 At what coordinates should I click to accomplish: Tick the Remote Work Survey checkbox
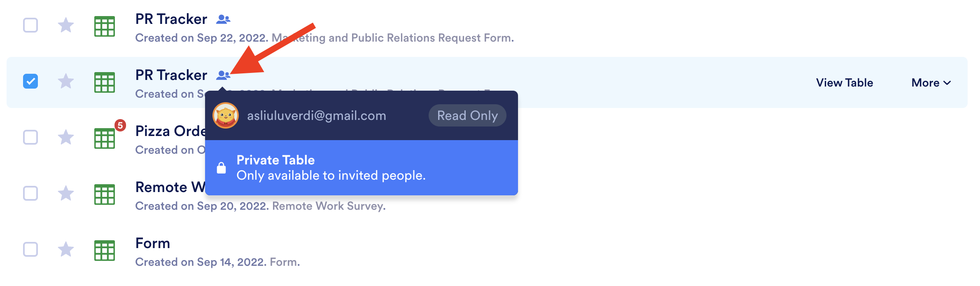click(30, 193)
